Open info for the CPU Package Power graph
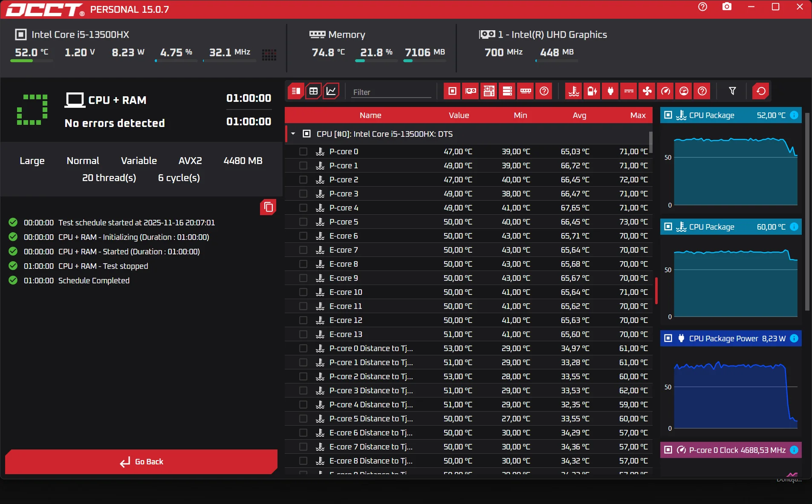 [x=794, y=338]
